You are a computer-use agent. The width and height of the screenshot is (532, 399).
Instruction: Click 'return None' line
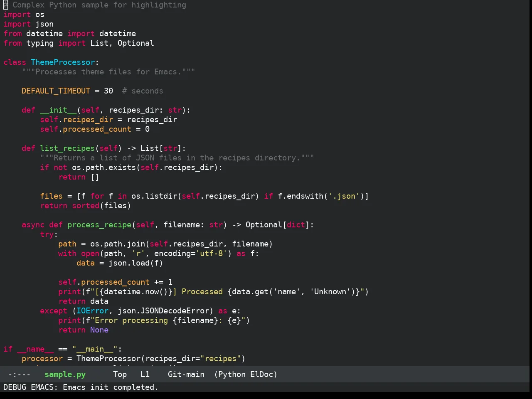pyautogui.click(x=83, y=330)
